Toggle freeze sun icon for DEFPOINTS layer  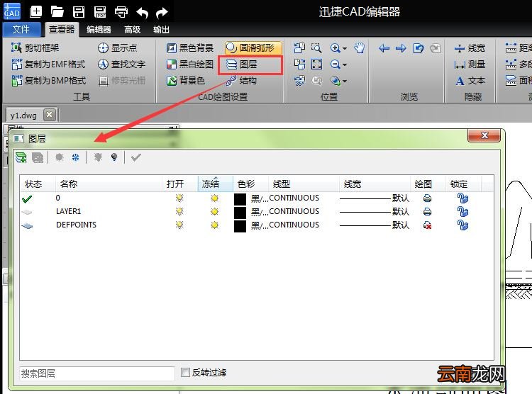pyautogui.click(x=214, y=225)
